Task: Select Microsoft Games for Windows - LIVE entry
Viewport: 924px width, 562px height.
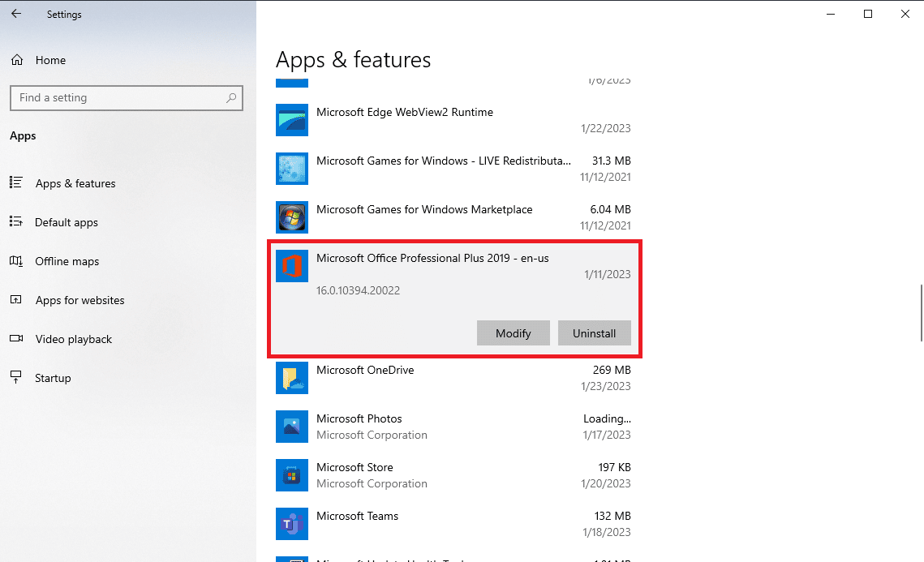Action: coord(453,169)
